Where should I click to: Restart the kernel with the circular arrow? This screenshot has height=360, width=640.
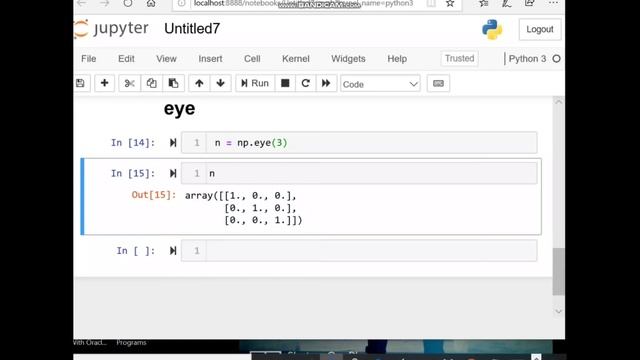(x=305, y=83)
